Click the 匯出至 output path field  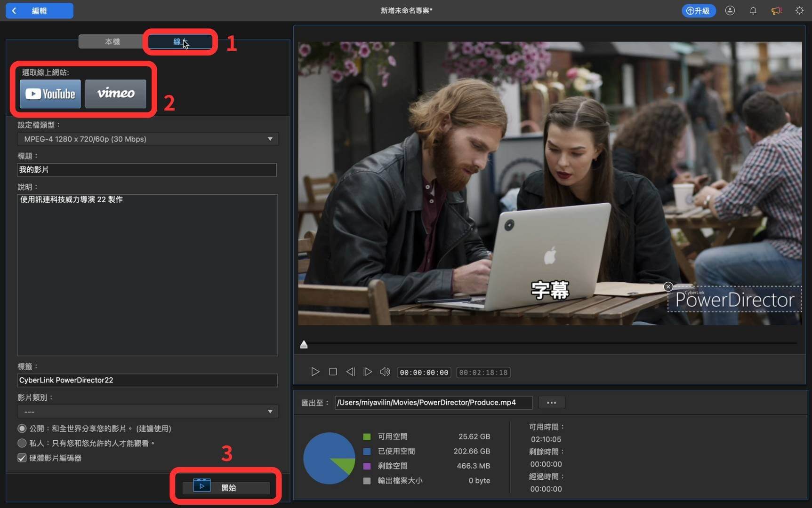point(434,403)
